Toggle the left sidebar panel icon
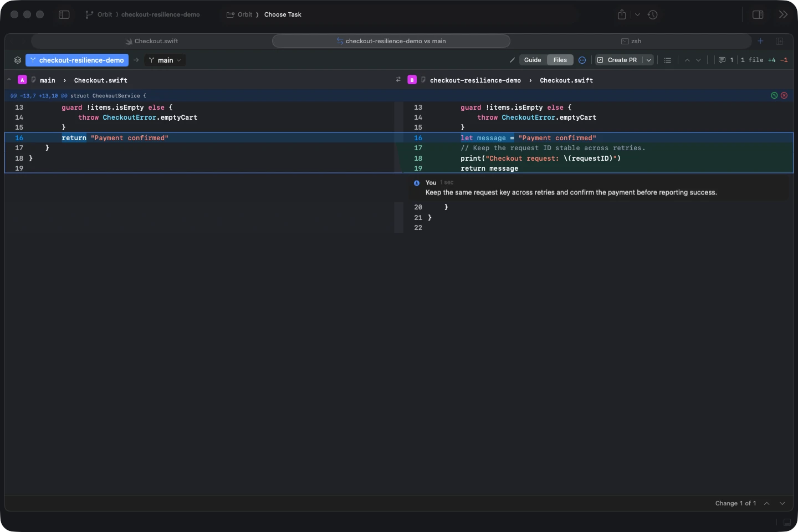The height and width of the screenshot is (532, 798). click(64, 14)
